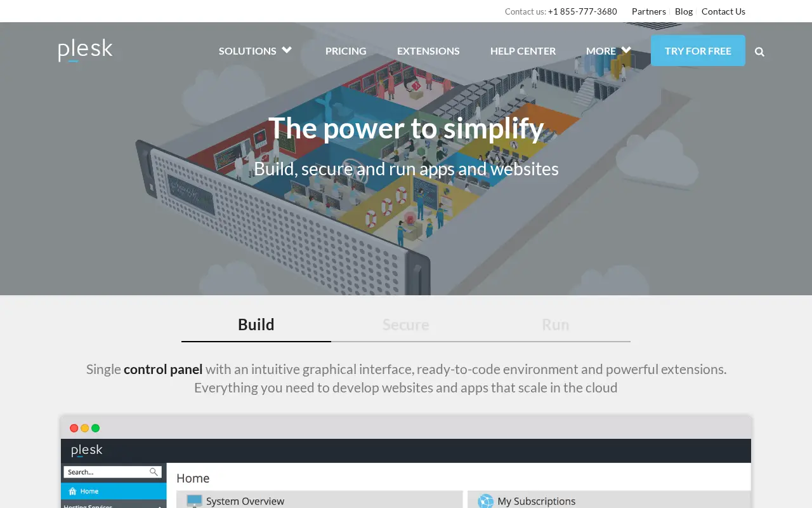Visit the Blog link

click(684, 11)
